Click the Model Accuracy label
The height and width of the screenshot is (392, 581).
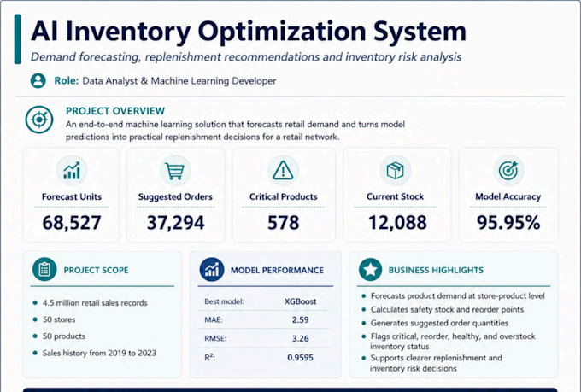(508, 196)
